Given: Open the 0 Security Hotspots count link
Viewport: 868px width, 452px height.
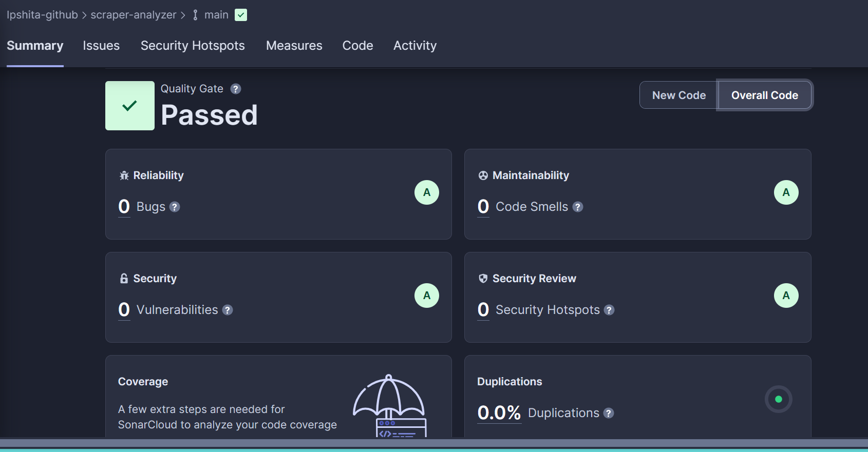Looking at the screenshot, I should 483,310.
